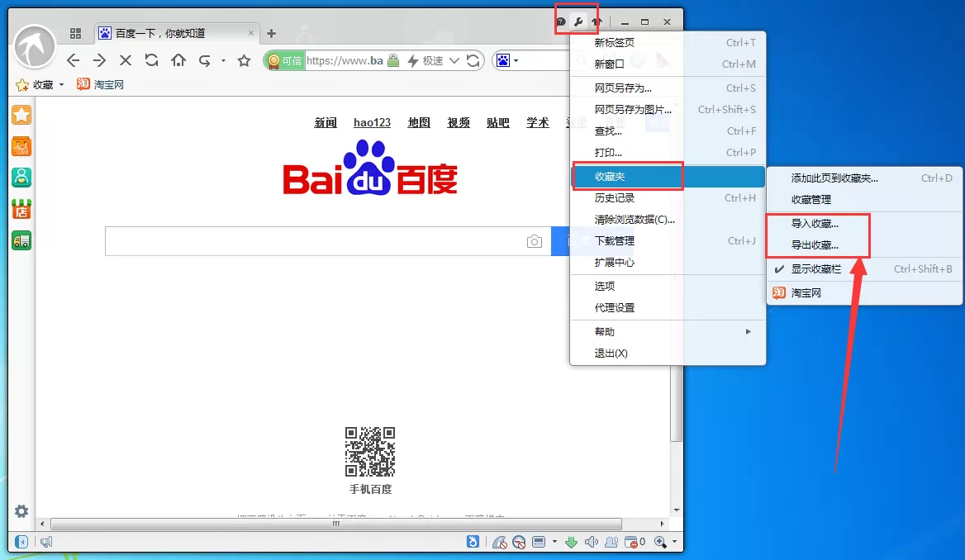Click the status bar megaphone icon

(46, 542)
